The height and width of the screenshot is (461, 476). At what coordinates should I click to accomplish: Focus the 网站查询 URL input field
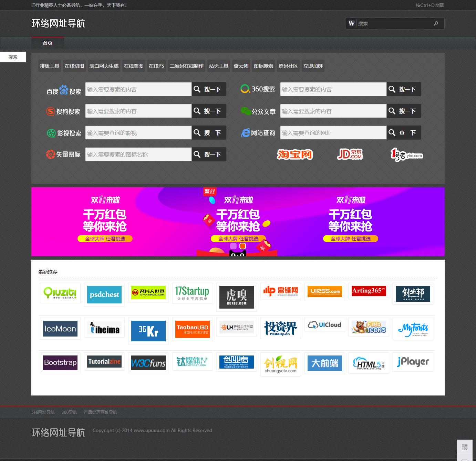pyautogui.click(x=333, y=133)
